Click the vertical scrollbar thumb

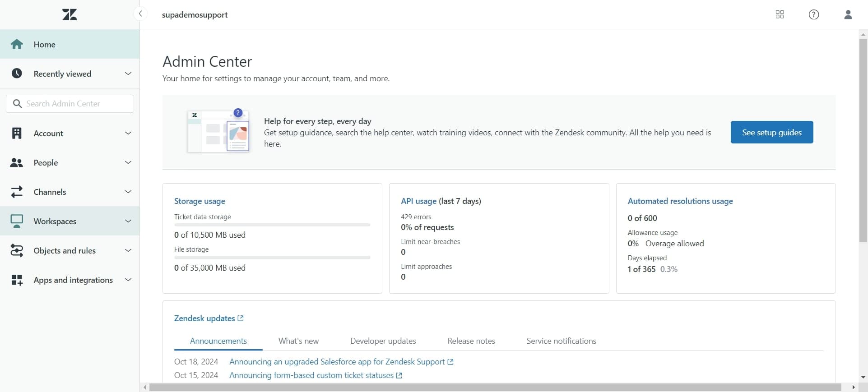863,140
